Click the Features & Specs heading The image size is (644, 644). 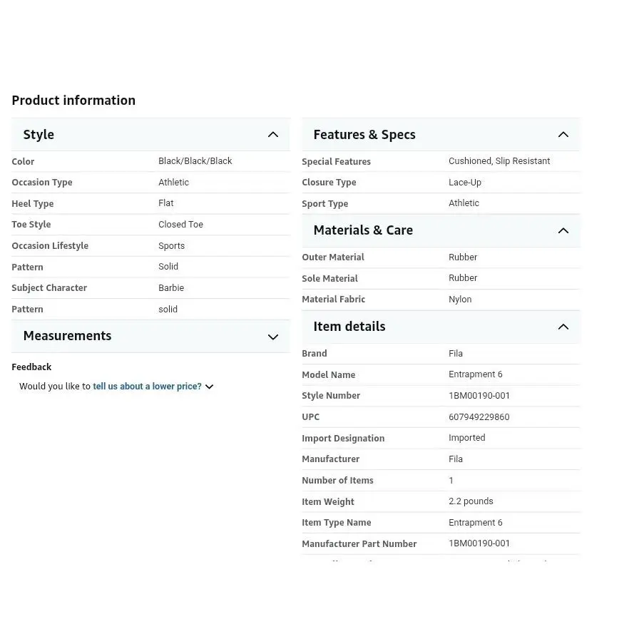(364, 135)
